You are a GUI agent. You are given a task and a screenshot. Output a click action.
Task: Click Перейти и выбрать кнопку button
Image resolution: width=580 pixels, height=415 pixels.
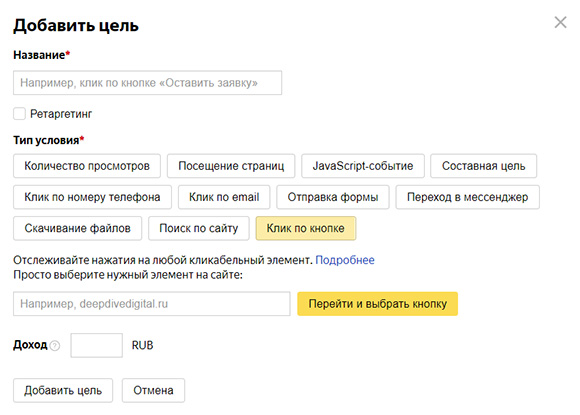point(377,304)
